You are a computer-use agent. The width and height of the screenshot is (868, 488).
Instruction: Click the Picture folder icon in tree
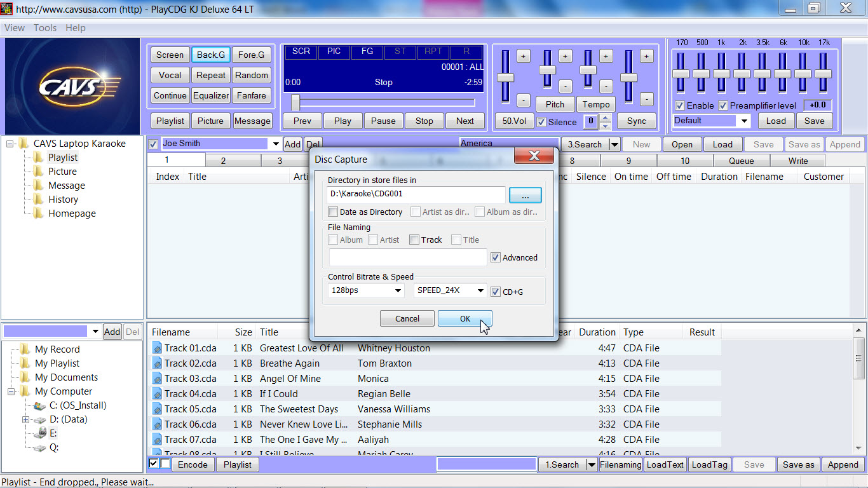tap(39, 172)
